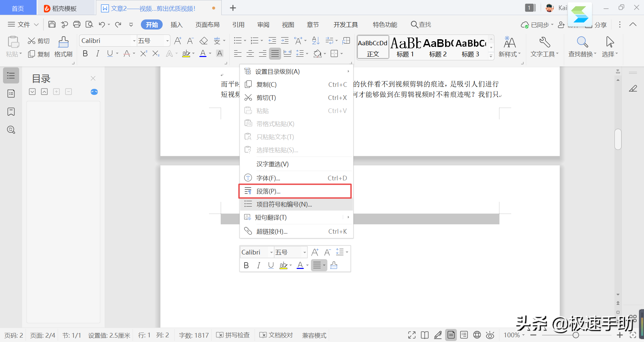
Task: Toggle spell check (拼写检查) in status bar
Action: point(233,335)
